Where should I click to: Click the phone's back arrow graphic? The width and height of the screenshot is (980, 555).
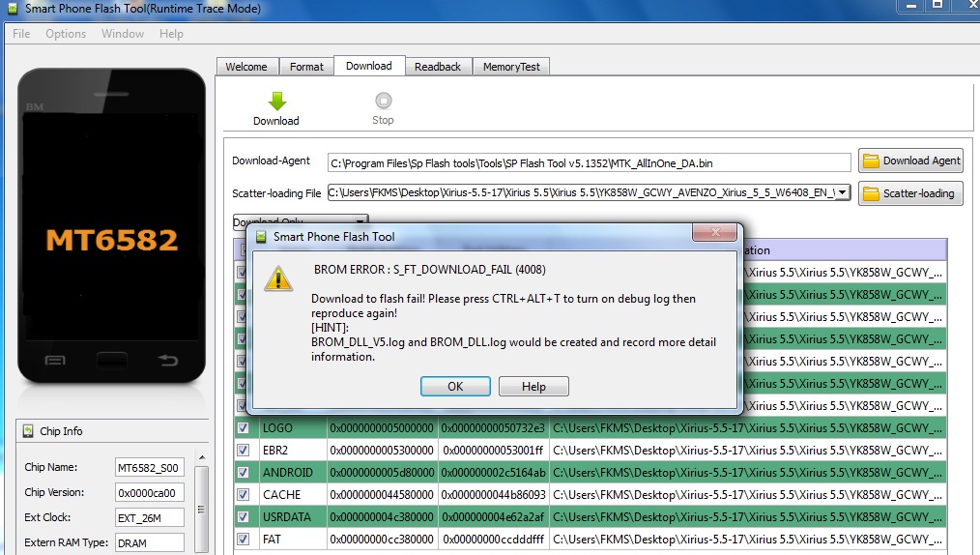167,360
